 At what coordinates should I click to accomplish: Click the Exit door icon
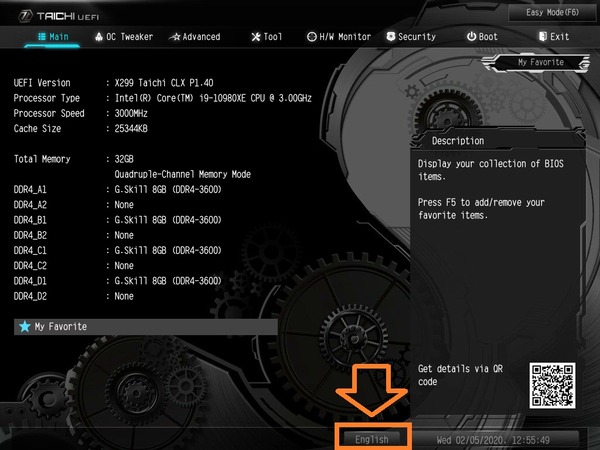click(543, 36)
